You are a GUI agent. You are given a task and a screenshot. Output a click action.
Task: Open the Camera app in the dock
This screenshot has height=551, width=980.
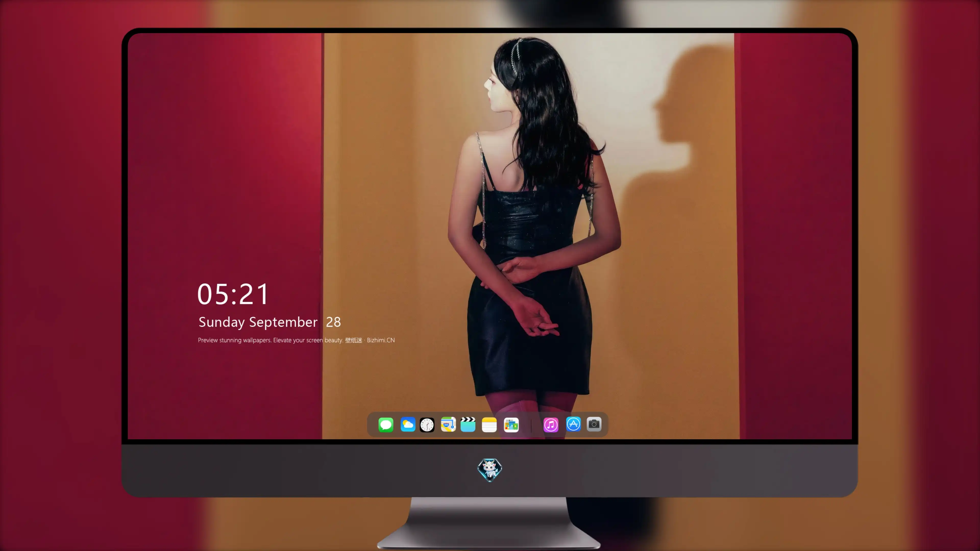pyautogui.click(x=594, y=424)
